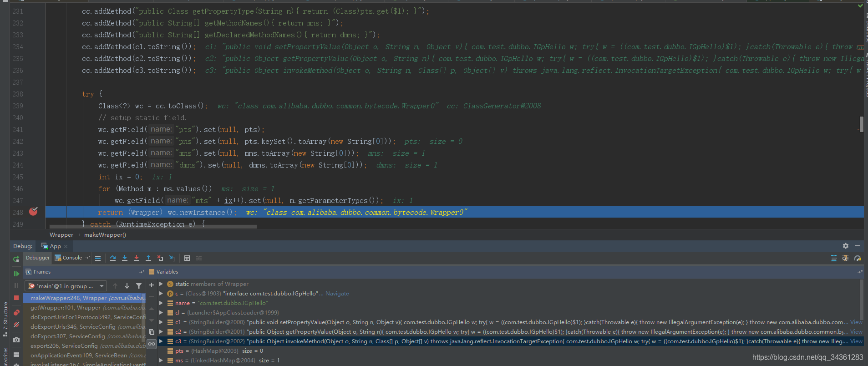Screen dimensions: 868x366
Task: Open memory search view icon
Action: [x=846, y=258]
